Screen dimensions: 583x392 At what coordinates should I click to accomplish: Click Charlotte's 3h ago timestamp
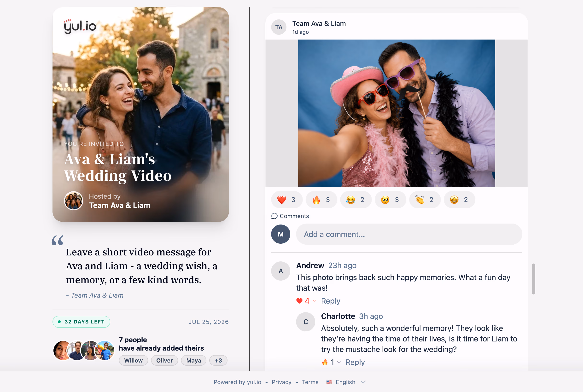coord(371,316)
